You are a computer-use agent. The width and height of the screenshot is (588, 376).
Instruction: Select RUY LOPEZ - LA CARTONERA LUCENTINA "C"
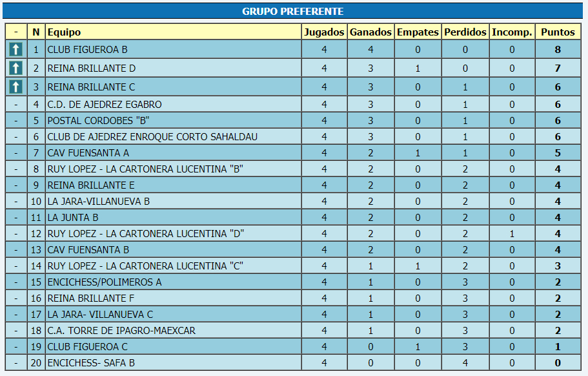[x=145, y=266]
